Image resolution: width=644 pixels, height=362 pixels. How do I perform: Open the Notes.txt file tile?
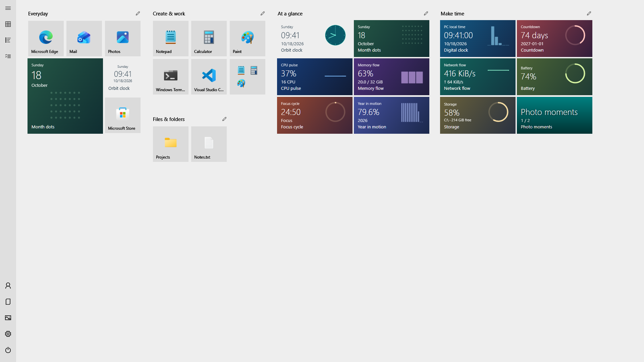[x=209, y=144]
